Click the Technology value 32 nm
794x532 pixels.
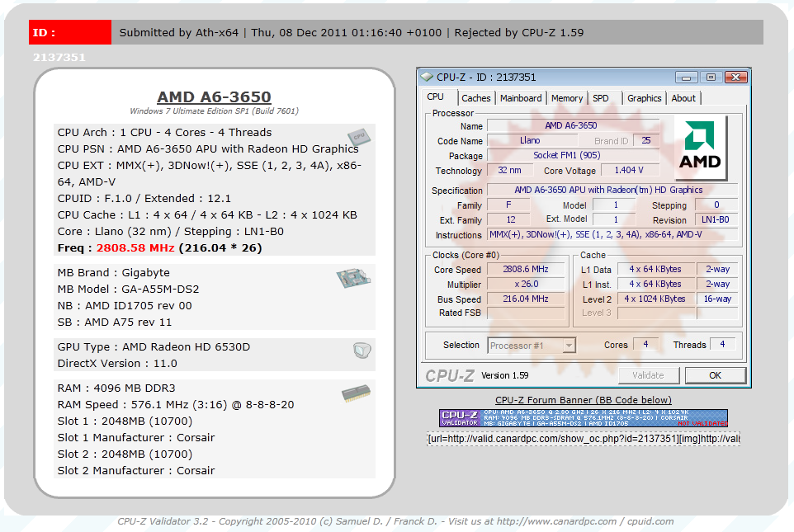click(509, 170)
